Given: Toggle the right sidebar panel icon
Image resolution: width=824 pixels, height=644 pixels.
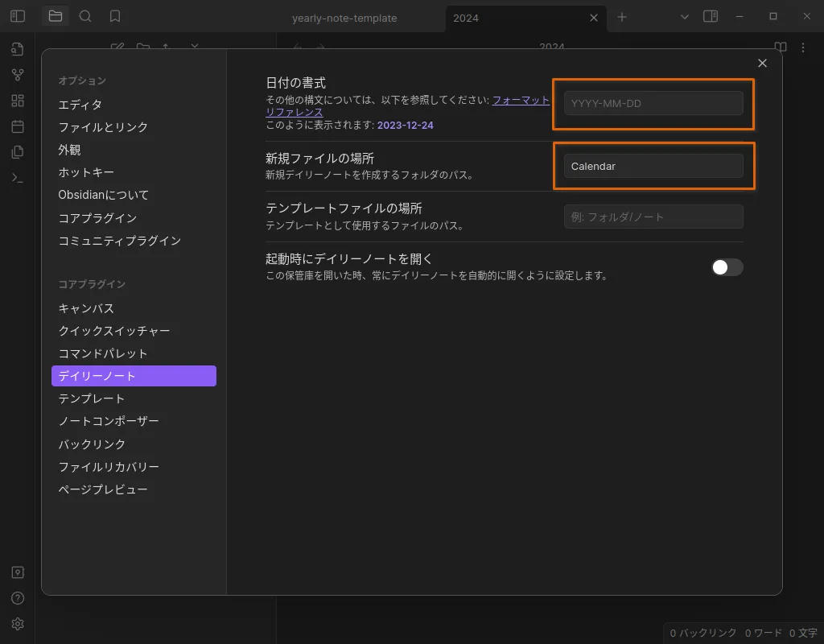Looking at the screenshot, I should 710,16.
